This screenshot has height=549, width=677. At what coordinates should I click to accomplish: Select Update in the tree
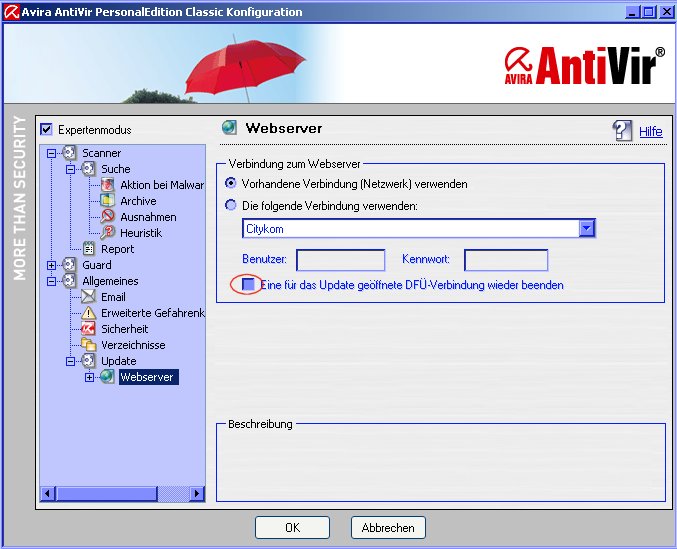point(118,360)
